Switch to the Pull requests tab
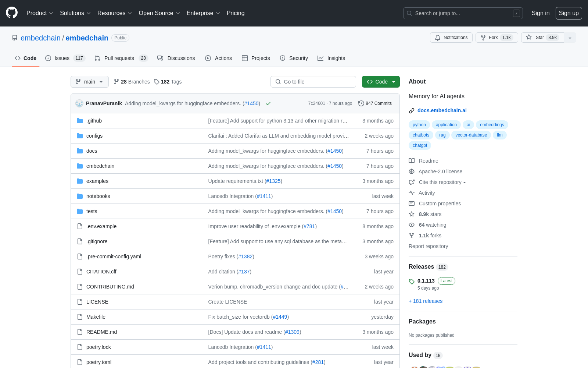Image resolution: width=588 pixels, height=368 pixels. click(121, 58)
